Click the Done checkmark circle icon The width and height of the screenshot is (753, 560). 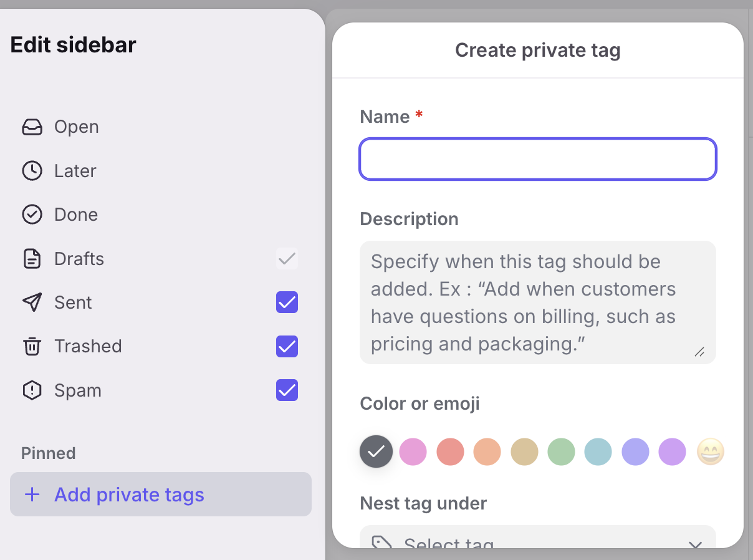pos(32,215)
